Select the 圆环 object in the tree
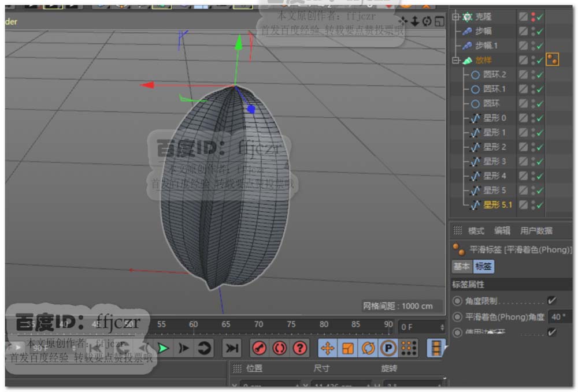578x392 pixels. [491, 104]
